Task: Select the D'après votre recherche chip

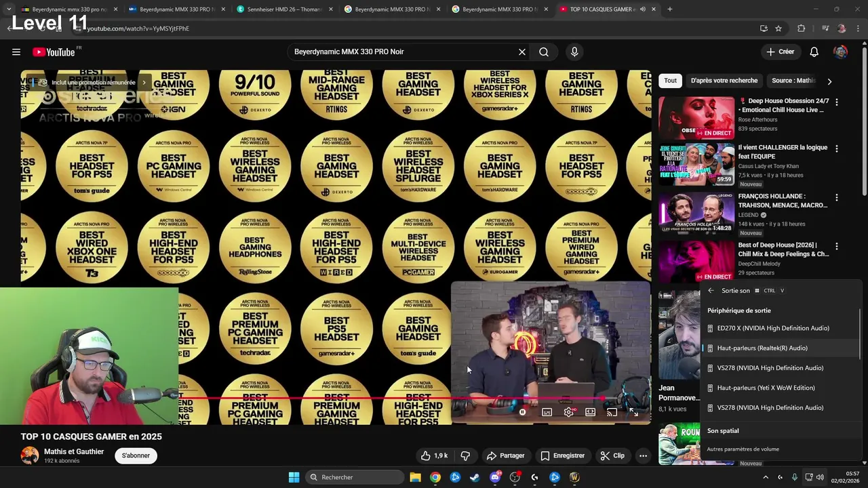Action: [724, 81]
